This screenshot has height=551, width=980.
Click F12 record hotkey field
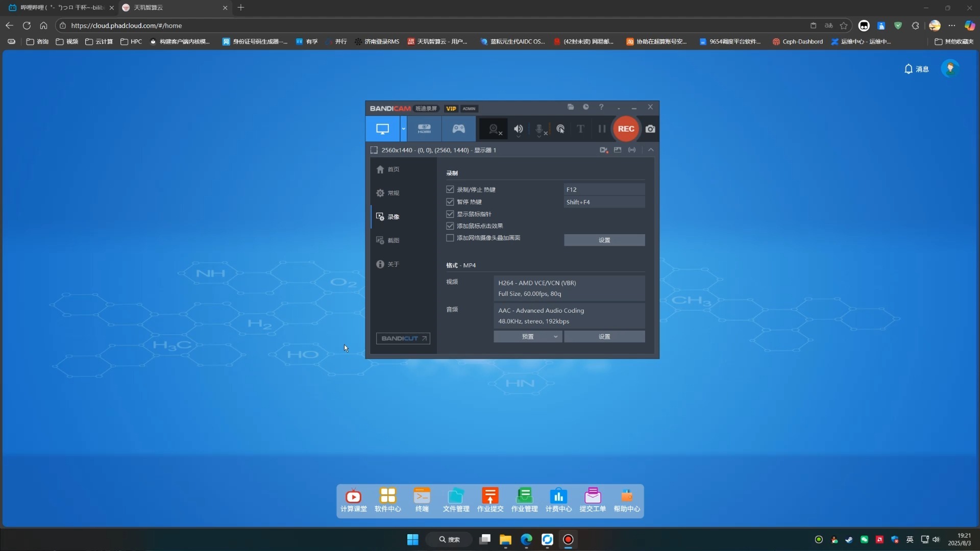pos(604,189)
